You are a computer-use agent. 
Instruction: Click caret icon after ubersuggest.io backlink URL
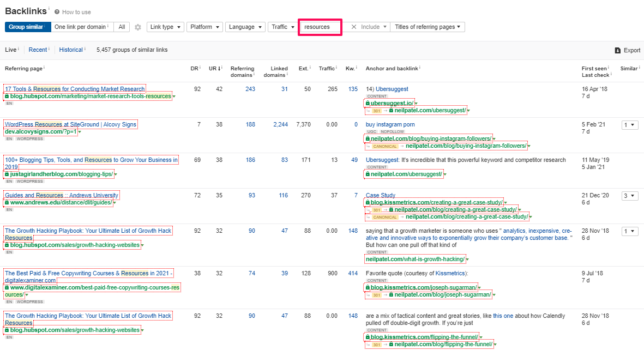point(416,104)
